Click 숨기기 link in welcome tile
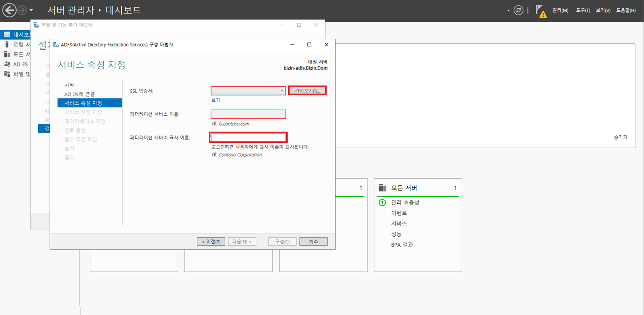 [x=620, y=137]
